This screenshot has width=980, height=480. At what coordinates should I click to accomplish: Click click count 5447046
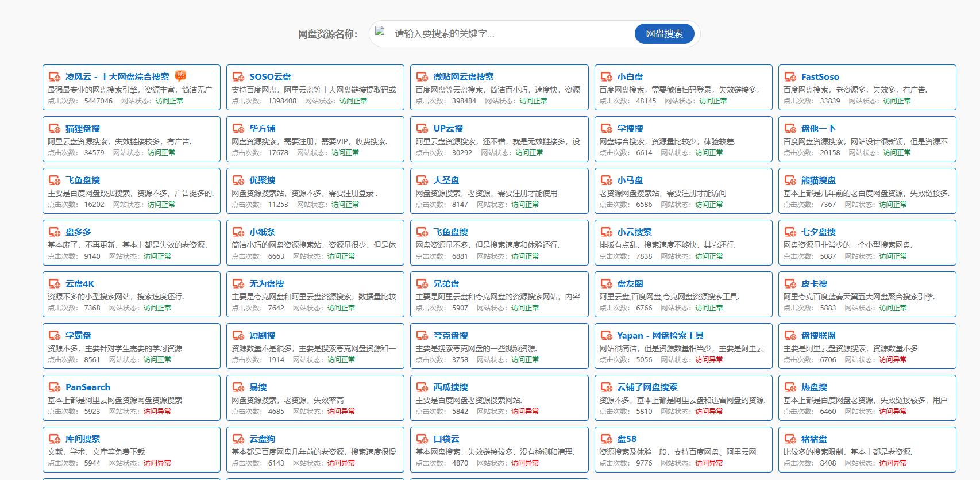click(98, 101)
